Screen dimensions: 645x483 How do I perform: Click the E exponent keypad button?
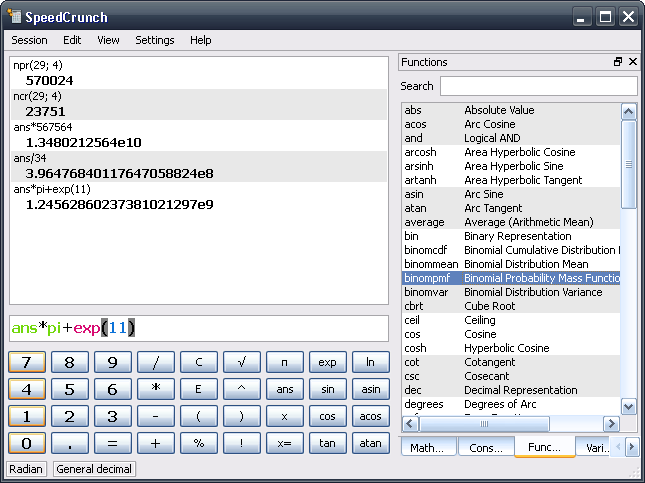click(199, 389)
